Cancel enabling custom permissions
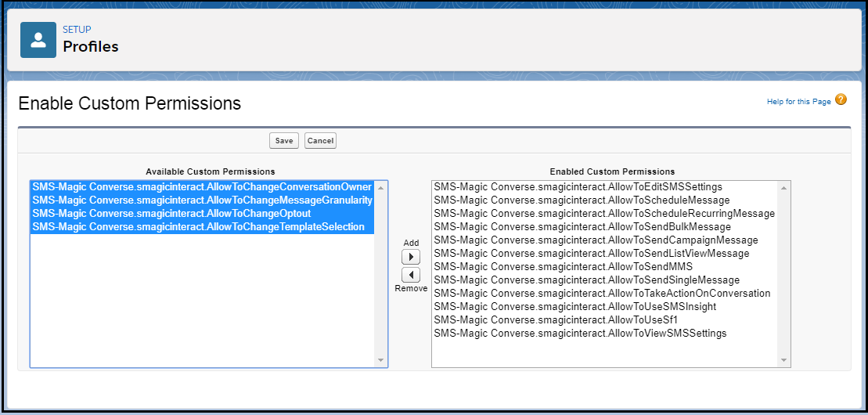868x415 pixels. coord(321,141)
